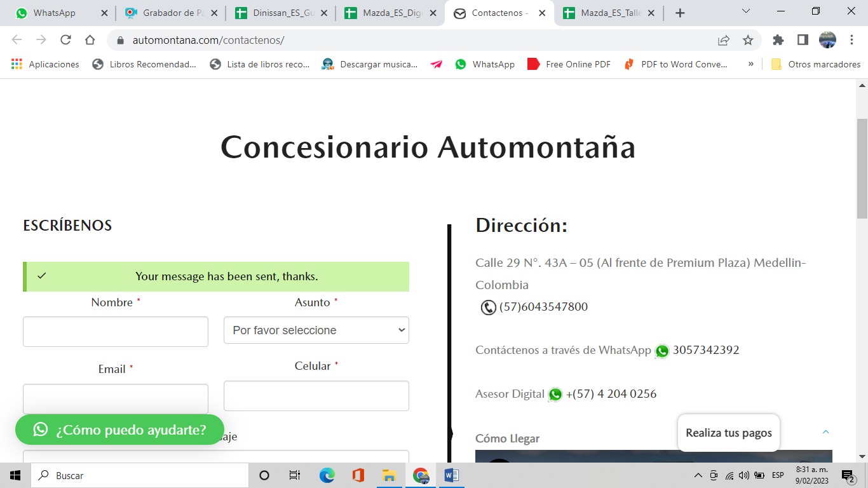The height and width of the screenshot is (488, 868).
Task: Open the share page icon in address bar
Action: click(x=724, y=40)
